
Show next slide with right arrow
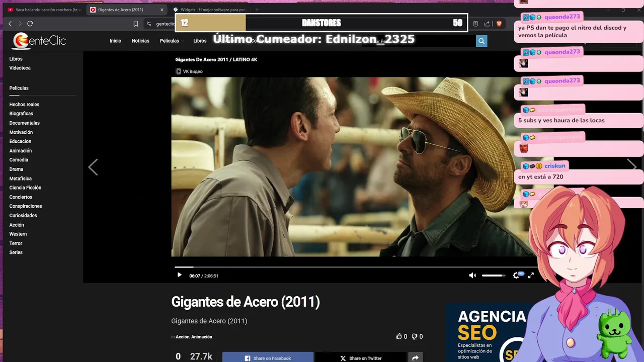632,166
